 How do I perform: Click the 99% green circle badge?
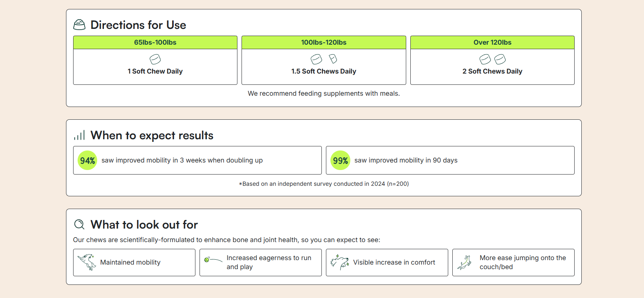(x=340, y=161)
